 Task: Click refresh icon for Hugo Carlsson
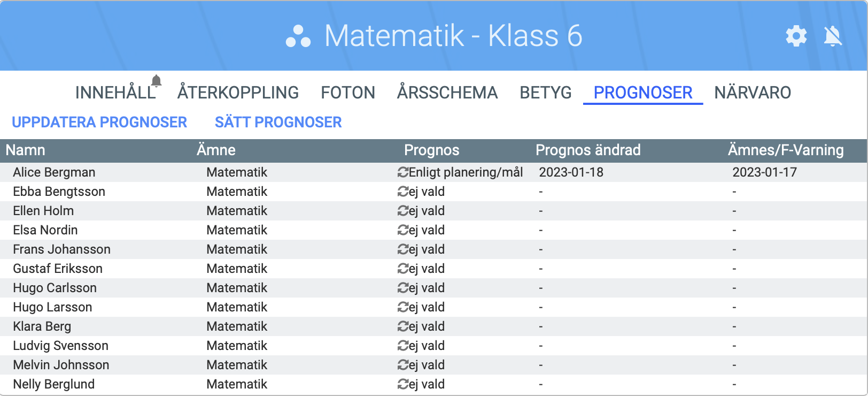(x=403, y=288)
